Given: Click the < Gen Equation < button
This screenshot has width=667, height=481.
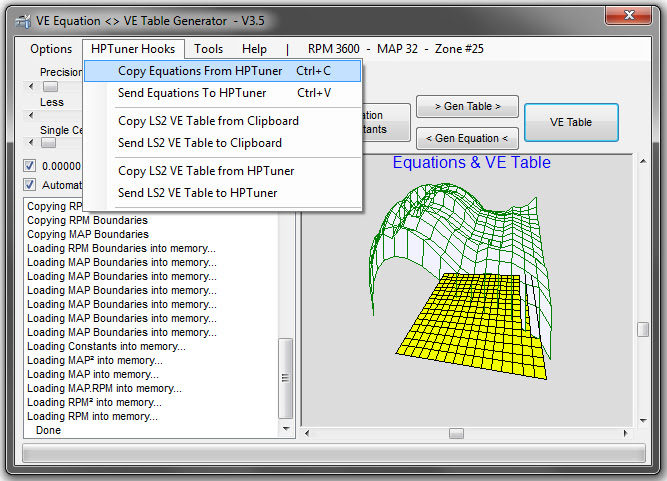Looking at the screenshot, I should tap(467, 138).
